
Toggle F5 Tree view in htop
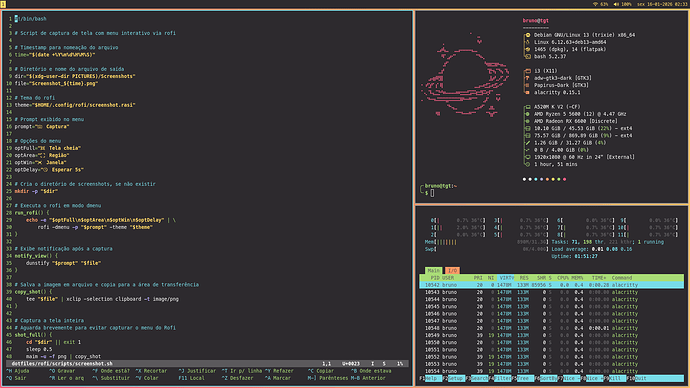coord(522,378)
